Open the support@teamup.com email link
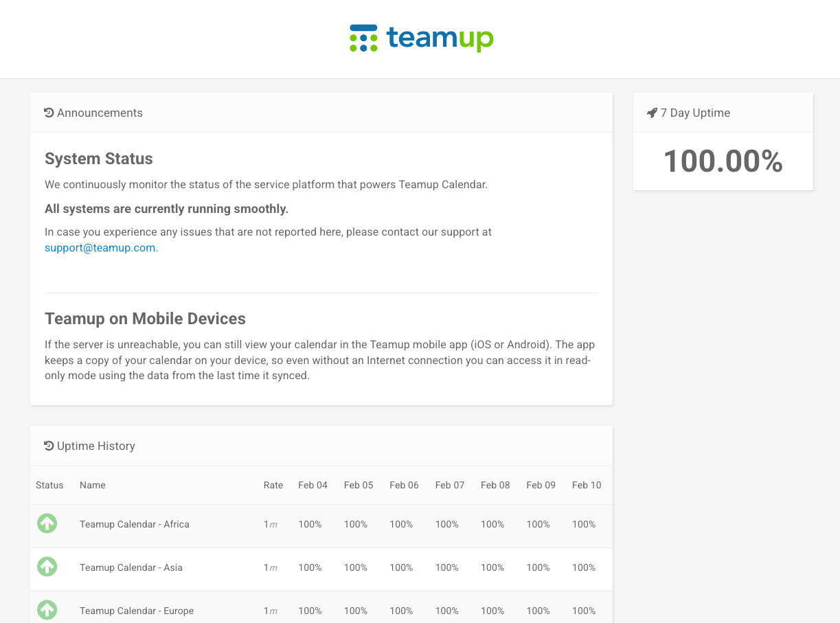Viewport: 840px width, 623px height. click(x=100, y=248)
